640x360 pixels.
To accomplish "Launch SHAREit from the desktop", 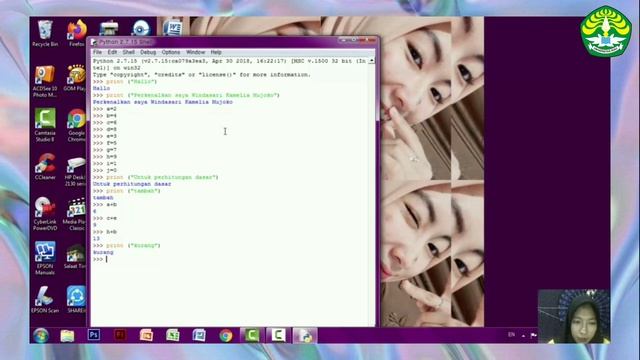I will coord(76,300).
